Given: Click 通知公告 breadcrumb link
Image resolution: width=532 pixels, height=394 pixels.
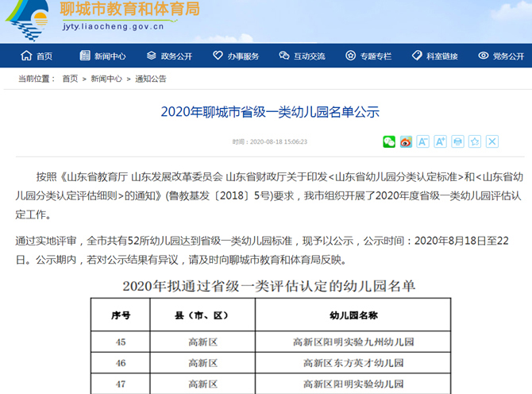Looking at the screenshot, I should [x=151, y=79].
